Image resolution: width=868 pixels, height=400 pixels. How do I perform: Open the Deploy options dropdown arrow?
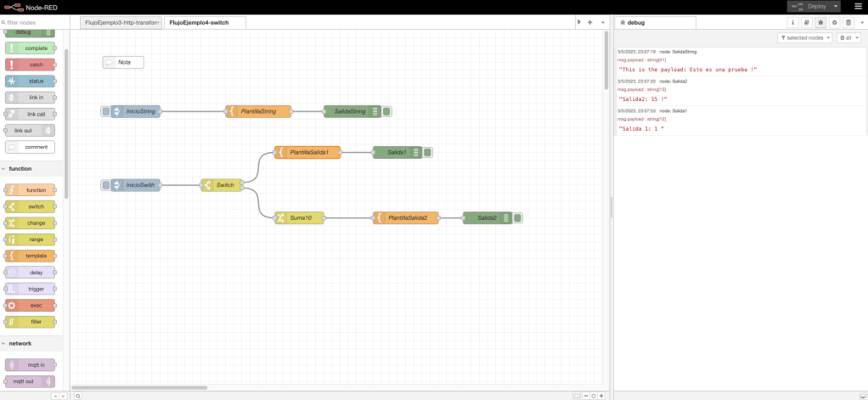[x=835, y=6]
